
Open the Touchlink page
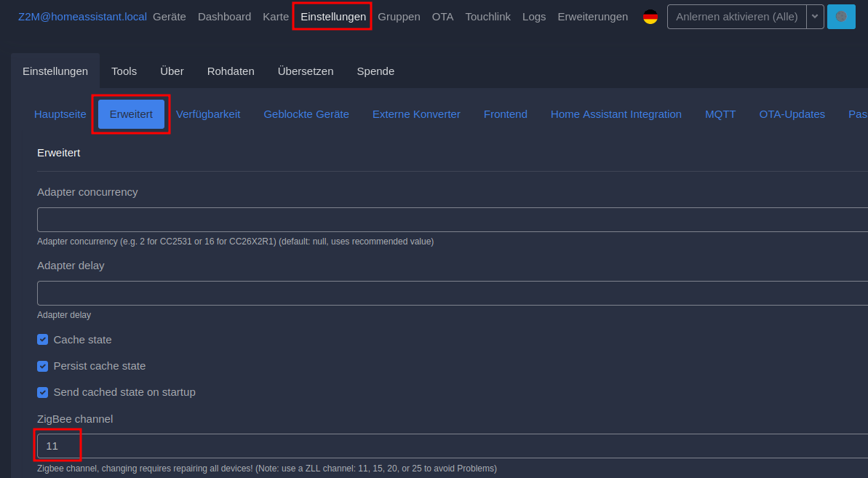pos(487,17)
